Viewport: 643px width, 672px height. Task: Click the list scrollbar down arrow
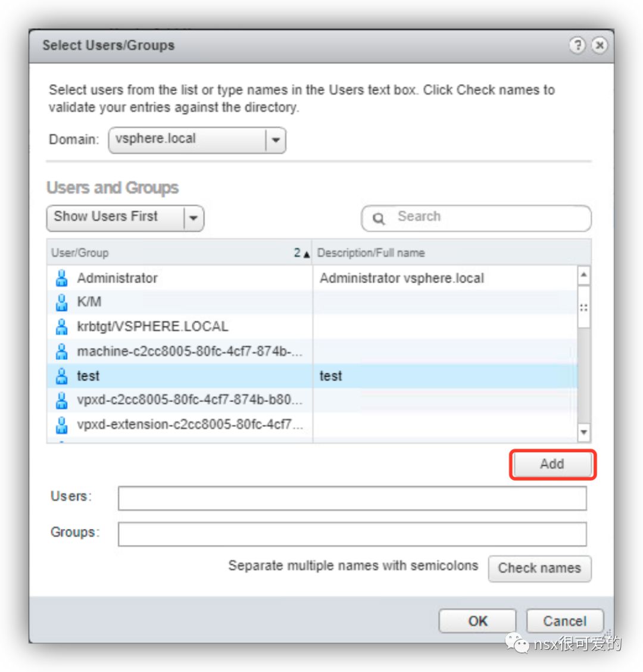click(584, 432)
